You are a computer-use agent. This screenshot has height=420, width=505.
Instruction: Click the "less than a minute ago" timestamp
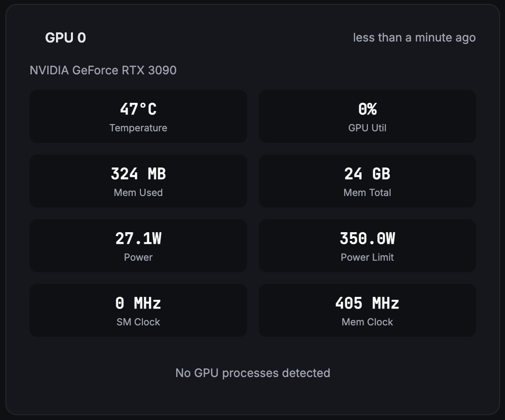(414, 38)
